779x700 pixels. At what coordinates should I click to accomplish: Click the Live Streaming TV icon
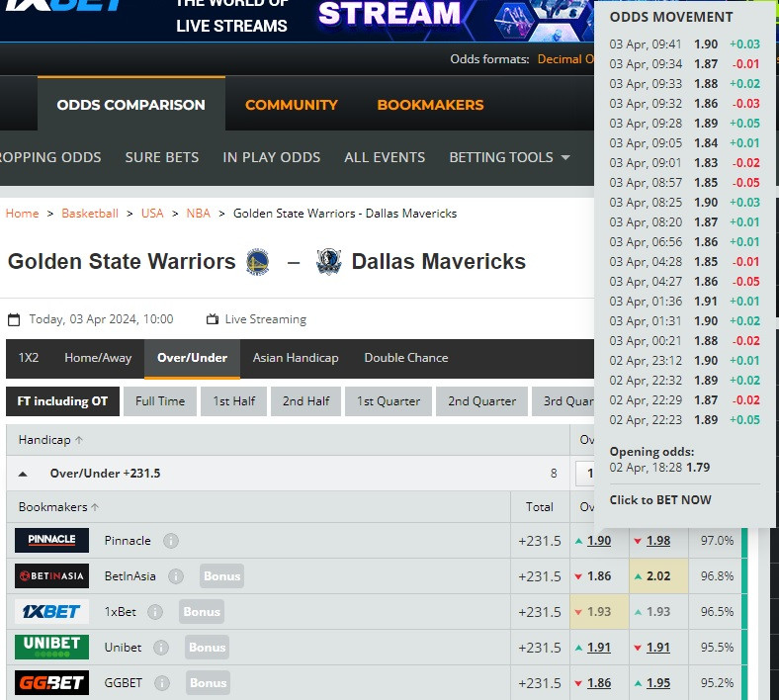pos(213,319)
